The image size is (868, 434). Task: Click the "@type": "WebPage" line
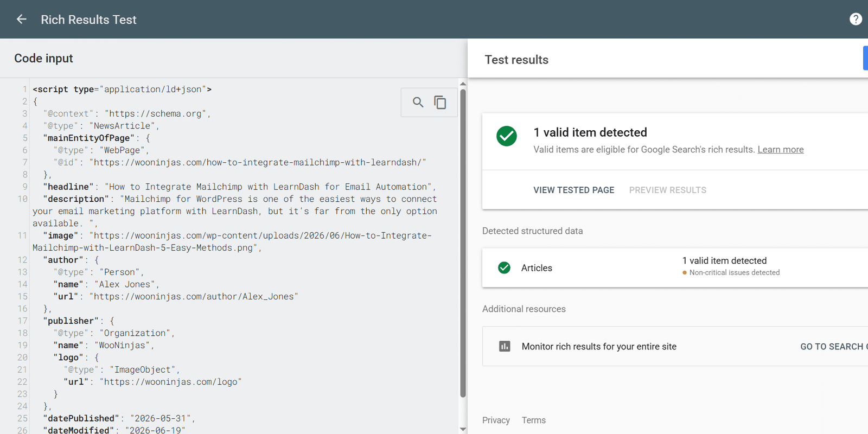[101, 150]
